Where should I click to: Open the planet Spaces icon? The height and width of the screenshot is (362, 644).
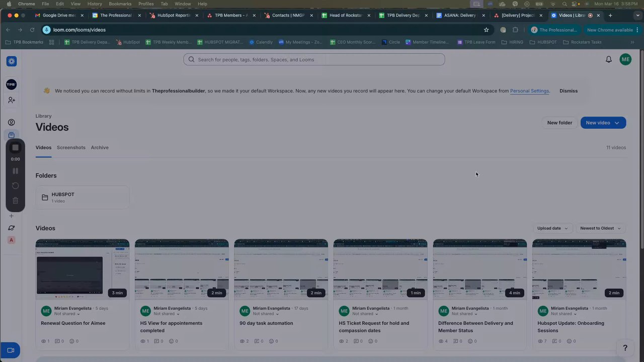tap(11, 228)
